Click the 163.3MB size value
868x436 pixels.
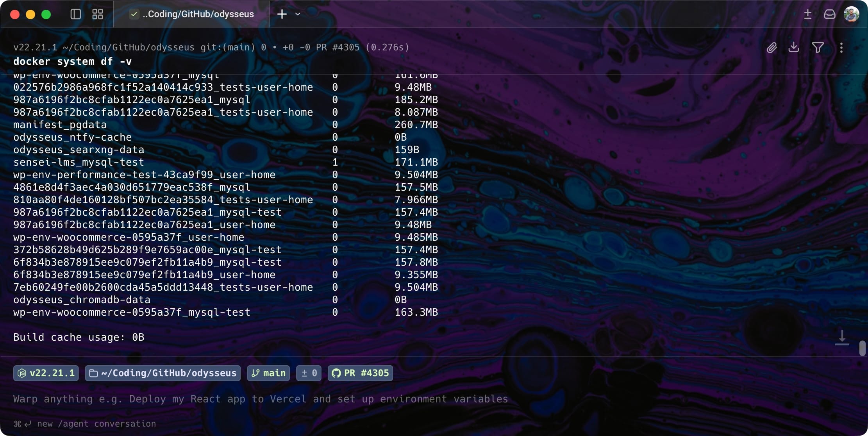[x=416, y=313]
